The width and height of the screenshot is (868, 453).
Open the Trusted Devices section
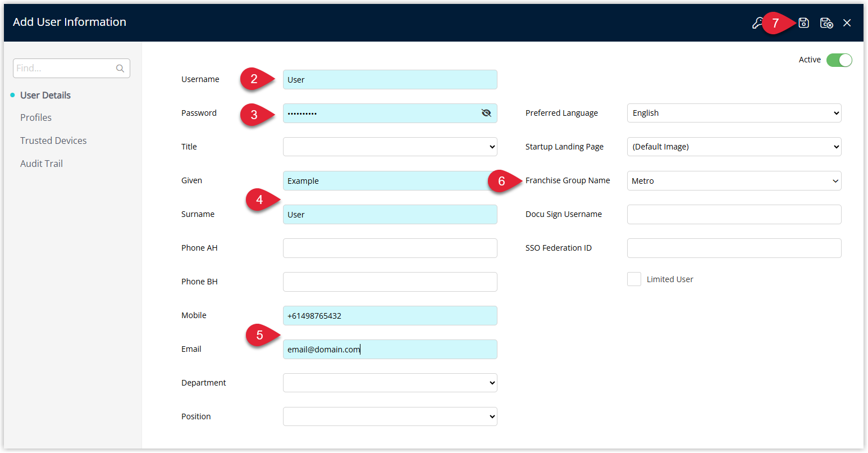(x=53, y=141)
